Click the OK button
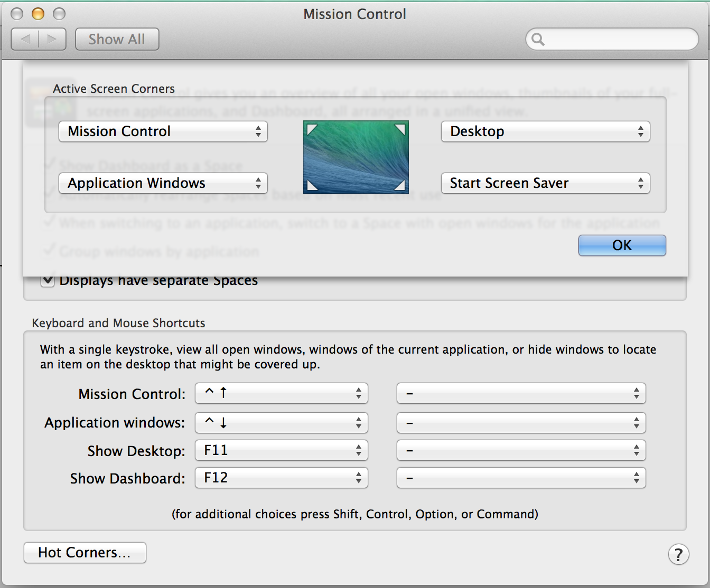Image resolution: width=710 pixels, height=588 pixels. pos(622,245)
